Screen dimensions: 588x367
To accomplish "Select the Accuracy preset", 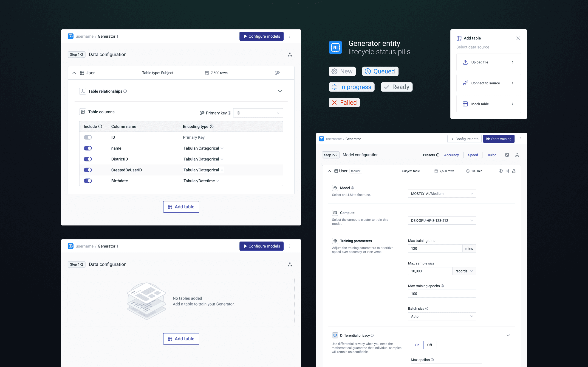I will (x=451, y=155).
